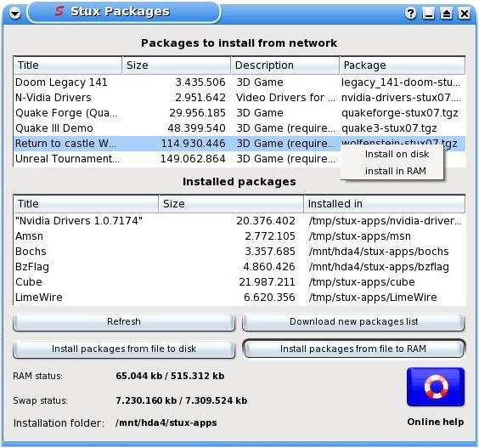Click installed size 6.620.356
The width and height of the screenshot is (479, 448).
(x=269, y=298)
